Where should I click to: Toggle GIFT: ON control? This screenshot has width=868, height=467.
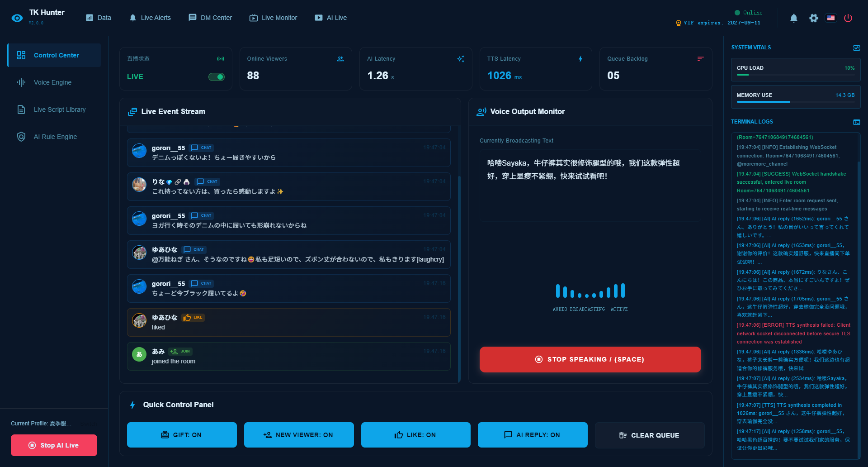pyautogui.click(x=182, y=435)
